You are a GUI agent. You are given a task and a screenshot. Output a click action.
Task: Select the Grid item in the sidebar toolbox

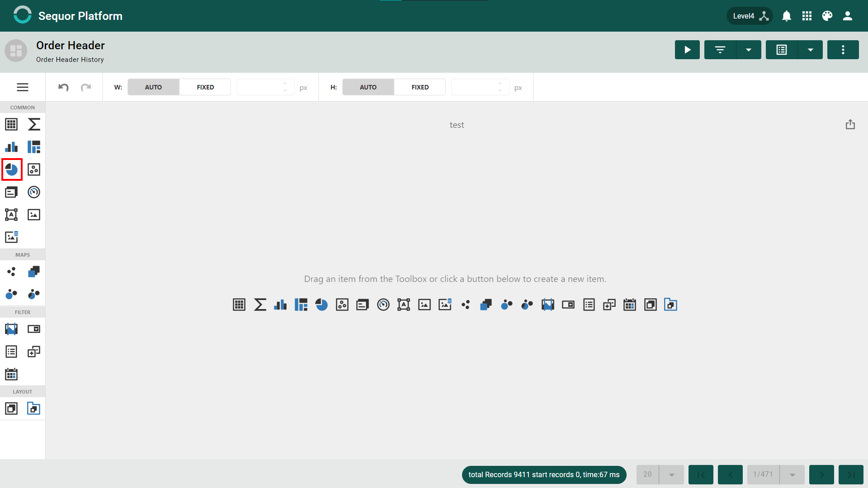click(11, 124)
